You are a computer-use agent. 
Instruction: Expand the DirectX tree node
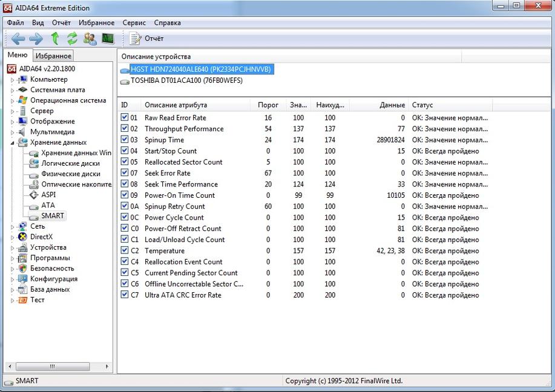click(x=12, y=237)
